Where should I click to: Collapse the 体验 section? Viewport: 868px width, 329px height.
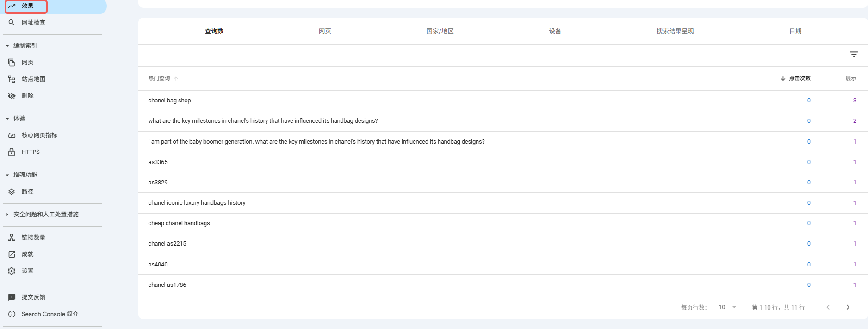pyautogui.click(x=7, y=119)
